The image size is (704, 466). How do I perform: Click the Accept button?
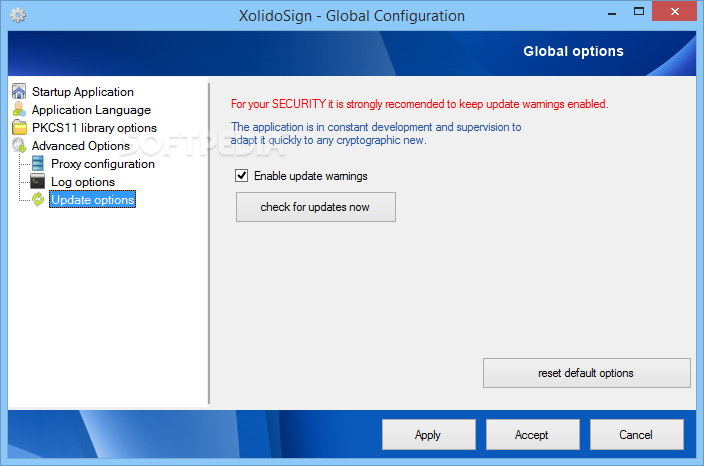click(532, 435)
